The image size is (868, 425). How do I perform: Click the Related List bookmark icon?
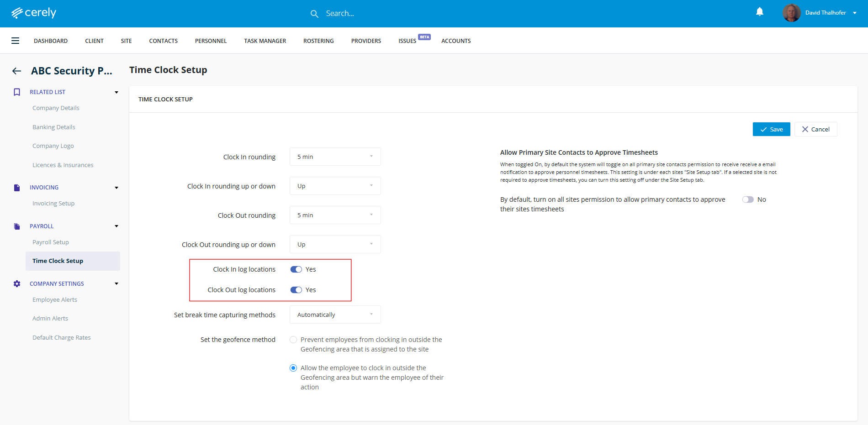pos(17,92)
